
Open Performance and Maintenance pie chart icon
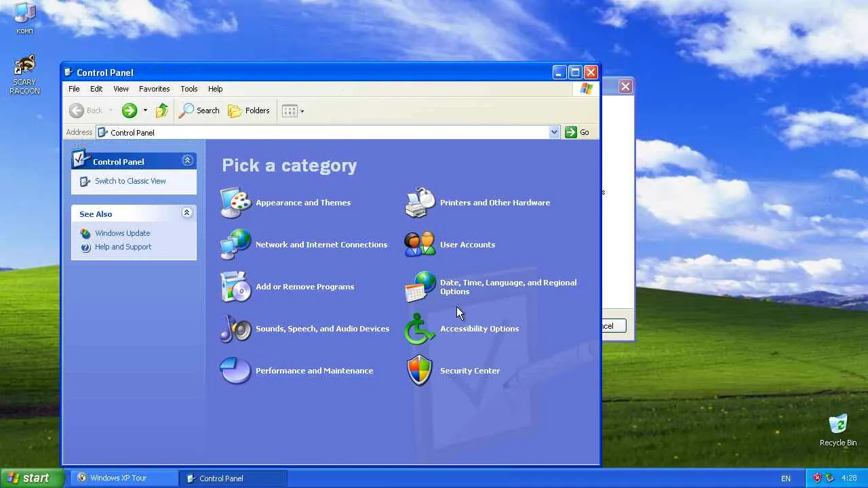pos(236,371)
